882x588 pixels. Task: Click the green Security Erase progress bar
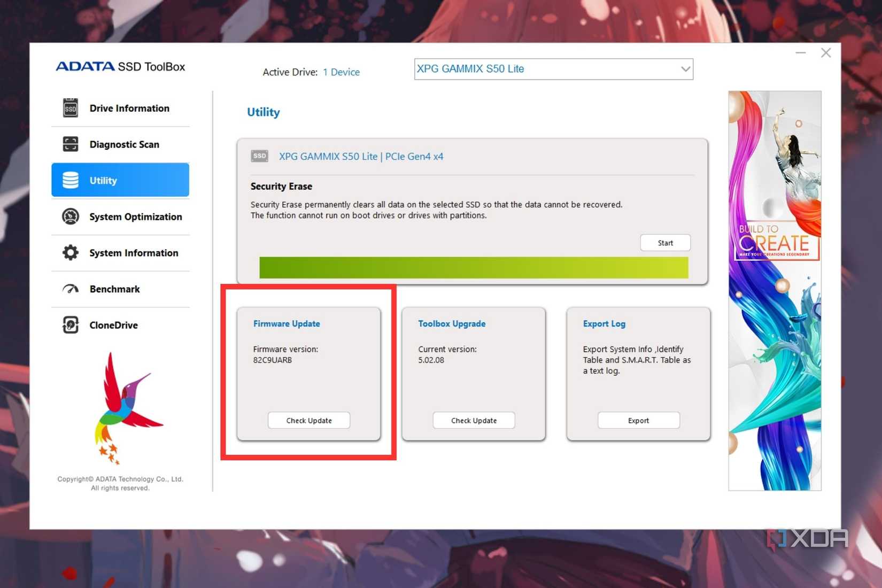474,267
